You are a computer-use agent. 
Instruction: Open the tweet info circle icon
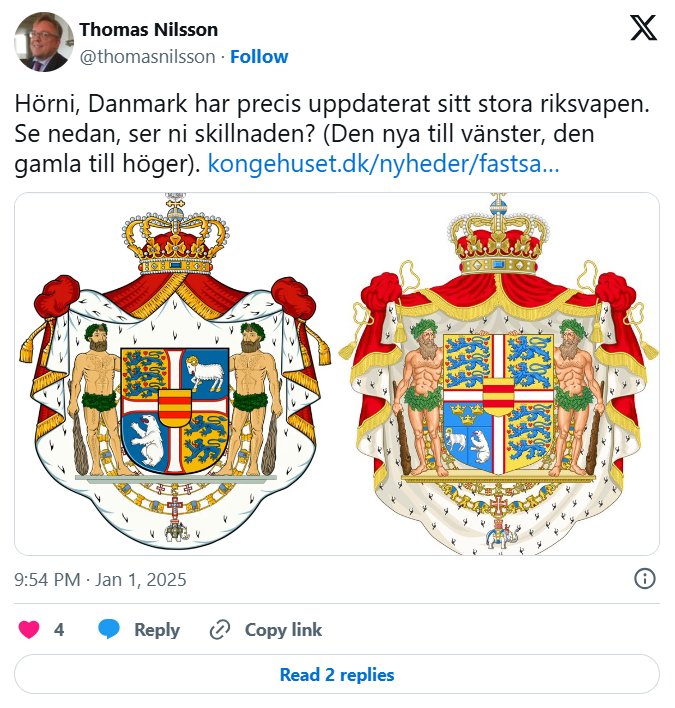(645, 579)
